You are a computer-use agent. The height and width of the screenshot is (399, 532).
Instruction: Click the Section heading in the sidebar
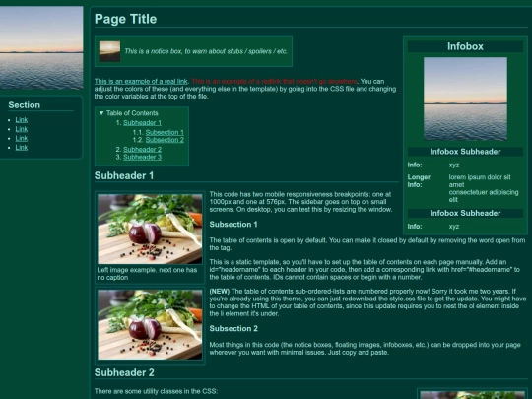(x=25, y=105)
